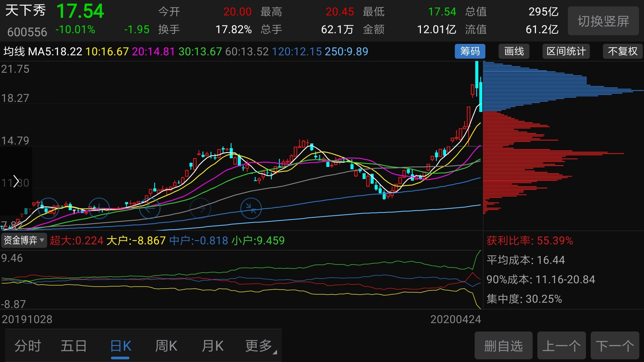Move chart right with the right-arrow circle
Screen dimensions: 644x362
(x=200, y=208)
